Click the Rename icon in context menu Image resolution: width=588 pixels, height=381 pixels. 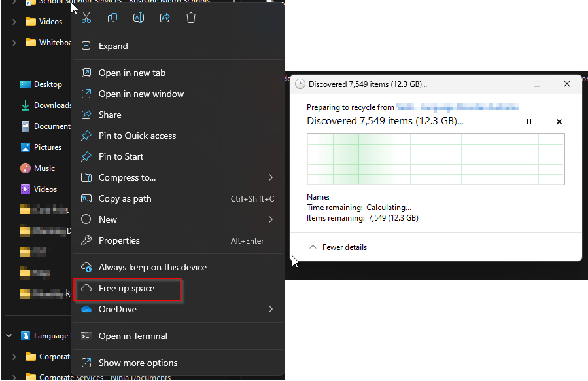click(x=139, y=18)
